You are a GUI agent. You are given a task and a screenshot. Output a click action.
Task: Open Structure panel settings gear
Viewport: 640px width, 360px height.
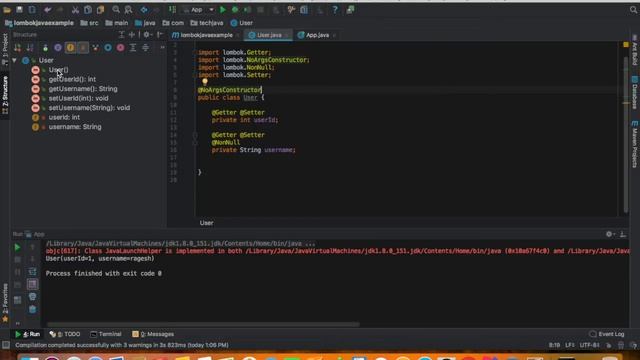pos(147,35)
